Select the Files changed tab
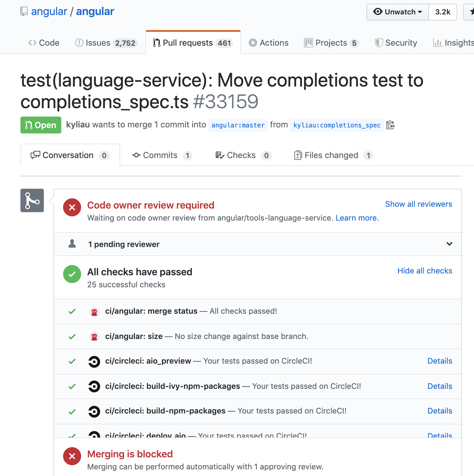Screen dimensions: 474x476 [333, 155]
